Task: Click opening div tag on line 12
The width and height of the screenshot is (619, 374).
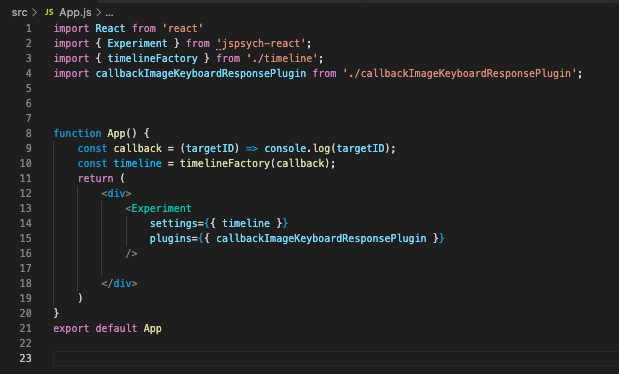Action: (x=116, y=194)
